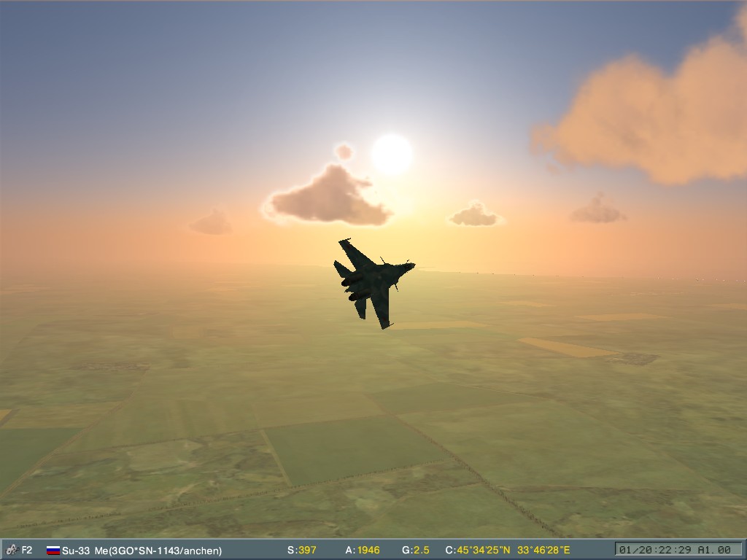Click the altitude readout A:1946
747x560 pixels.
tap(363, 550)
